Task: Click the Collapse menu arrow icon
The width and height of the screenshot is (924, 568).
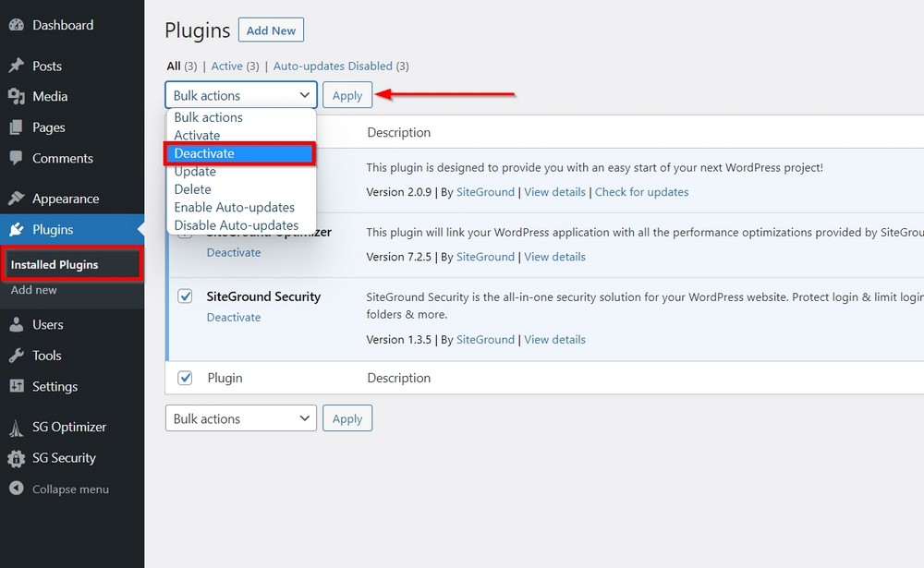Action: click(17, 489)
